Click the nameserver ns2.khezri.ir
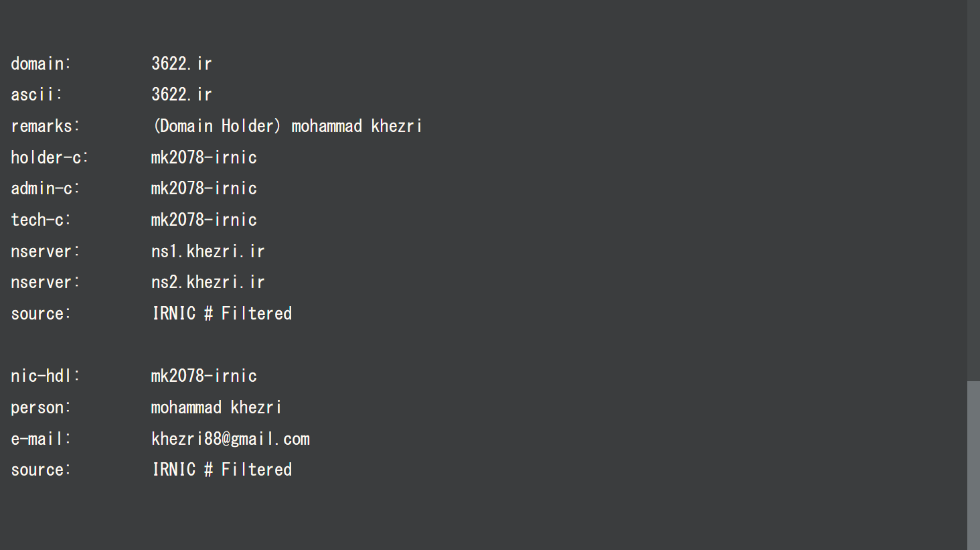 [x=208, y=282]
